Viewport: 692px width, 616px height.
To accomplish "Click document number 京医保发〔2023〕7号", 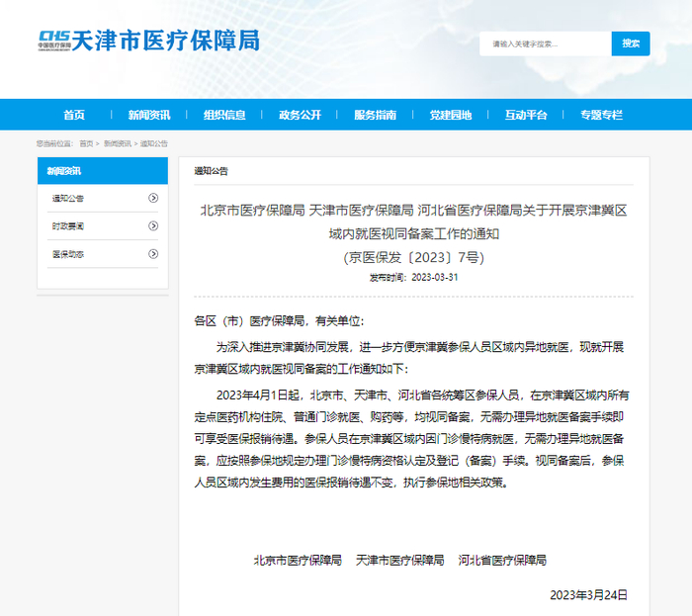I will click(413, 257).
